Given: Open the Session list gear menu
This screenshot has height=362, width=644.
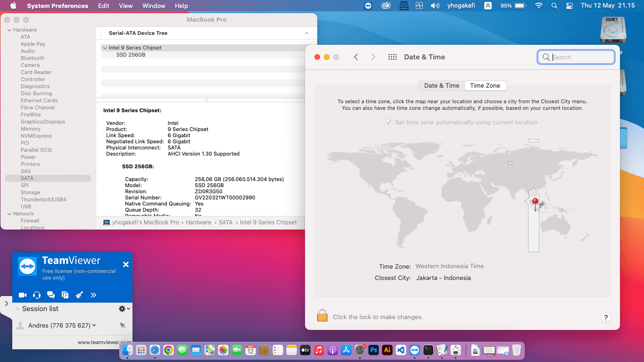Looking at the screenshot, I should (x=124, y=309).
